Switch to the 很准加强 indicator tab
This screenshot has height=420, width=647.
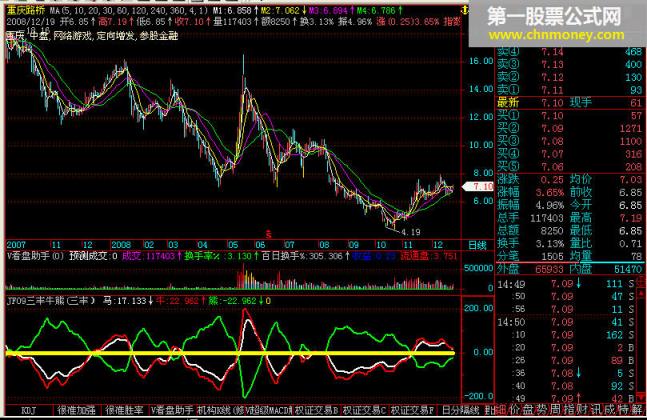click(x=77, y=411)
